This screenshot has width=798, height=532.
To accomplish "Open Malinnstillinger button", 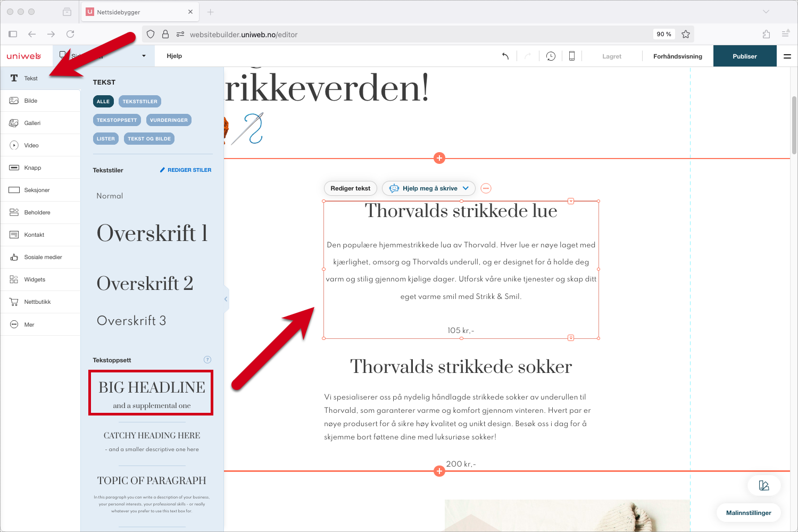I will [x=749, y=513].
